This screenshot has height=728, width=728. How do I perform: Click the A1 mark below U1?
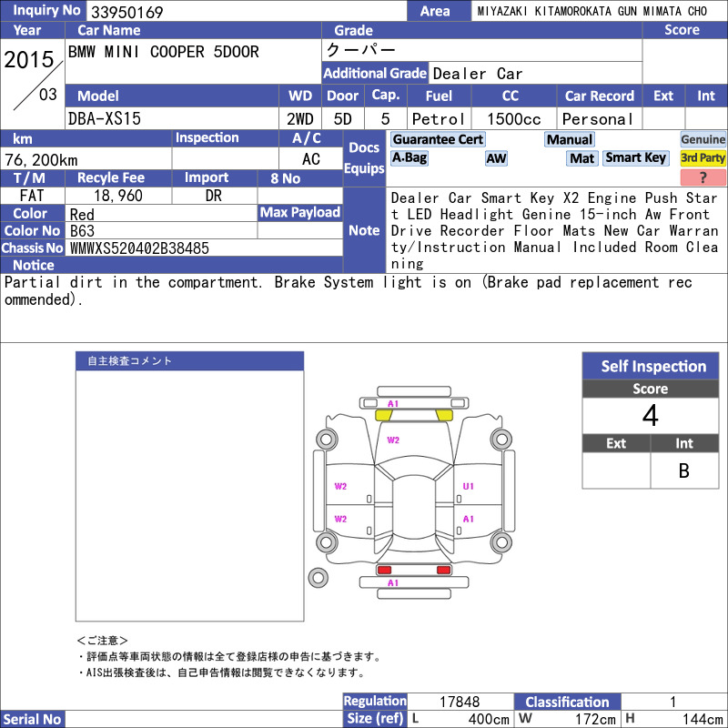[468, 519]
